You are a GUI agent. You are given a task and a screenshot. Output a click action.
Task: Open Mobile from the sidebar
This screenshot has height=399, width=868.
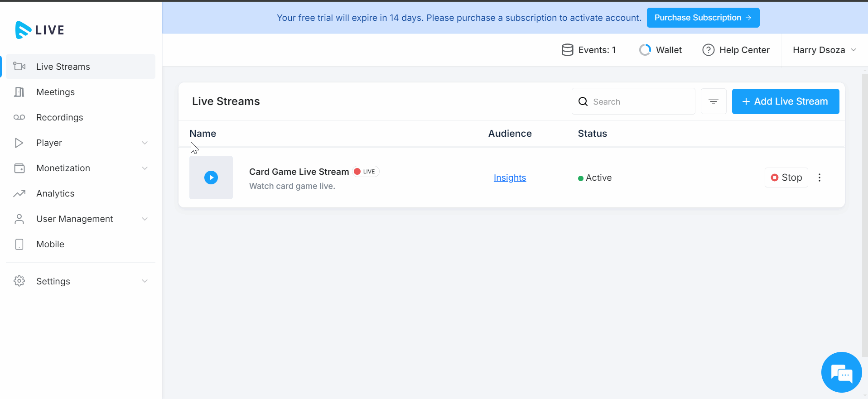(50, 244)
